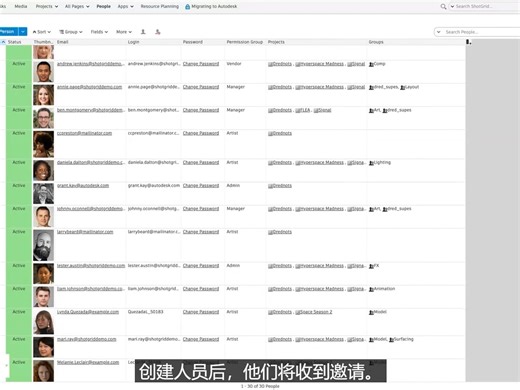Open ben.montgomery email link
520x390 pixels.
pos(91,110)
